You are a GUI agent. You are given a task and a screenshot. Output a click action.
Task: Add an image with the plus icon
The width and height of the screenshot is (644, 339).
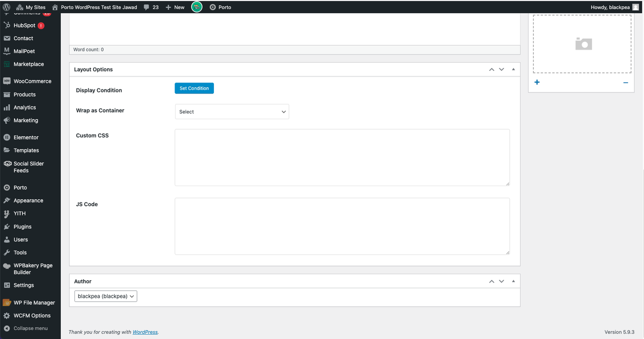click(537, 82)
